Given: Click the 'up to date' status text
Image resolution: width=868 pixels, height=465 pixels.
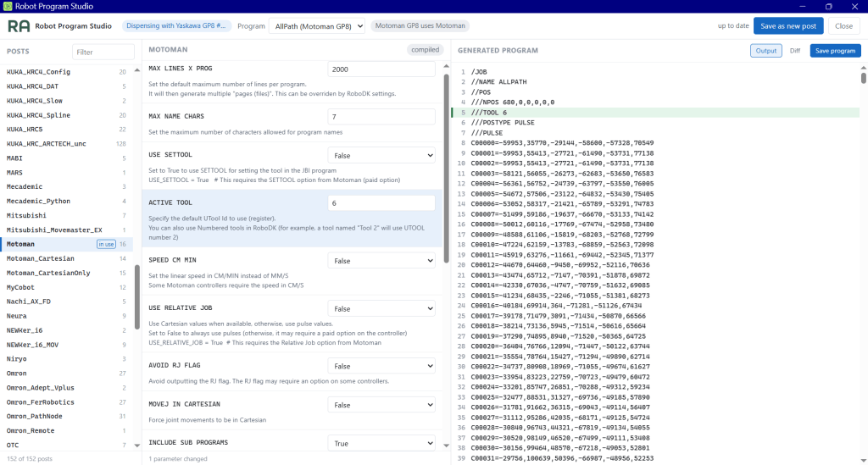Looking at the screenshot, I should pos(733,26).
